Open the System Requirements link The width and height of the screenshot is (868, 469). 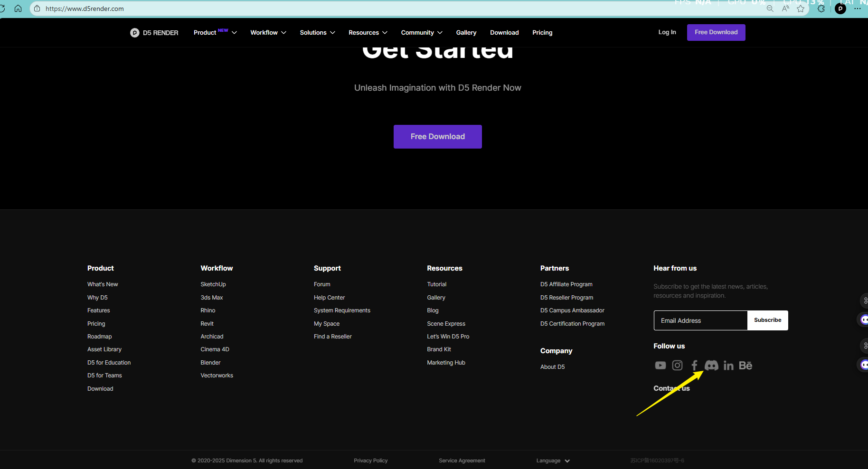(342, 310)
